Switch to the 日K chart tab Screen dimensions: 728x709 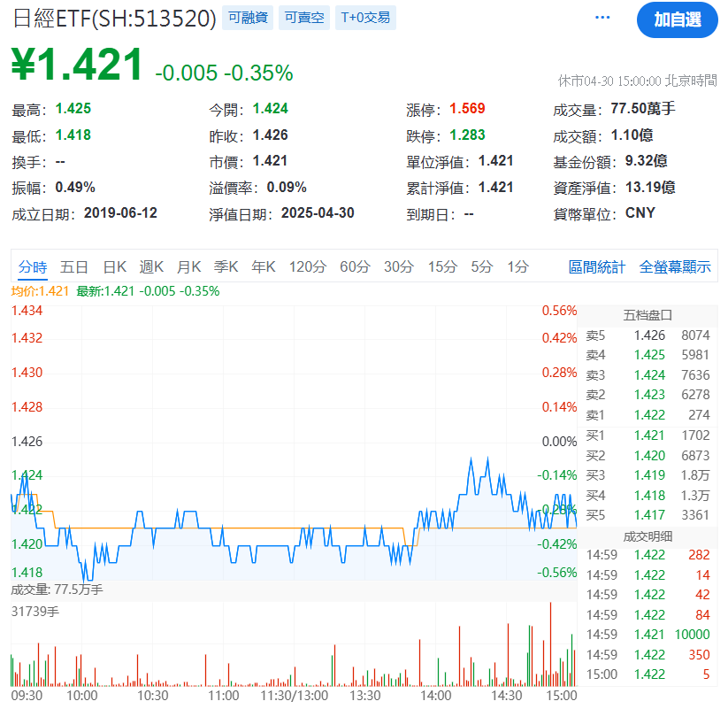(x=114, y=267)
